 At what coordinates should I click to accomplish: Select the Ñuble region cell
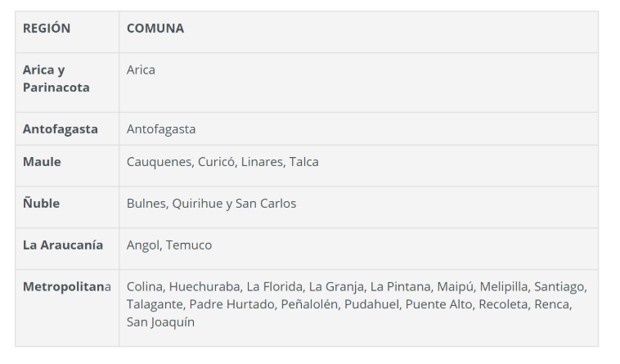pyautogui.click(x=42, y=204)
